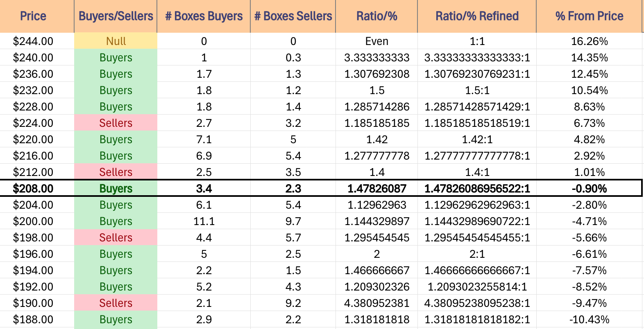Click the 1.5:1 refined ratio cell
The width and height of the screenshot is (644, 329).
pos(477,90)
